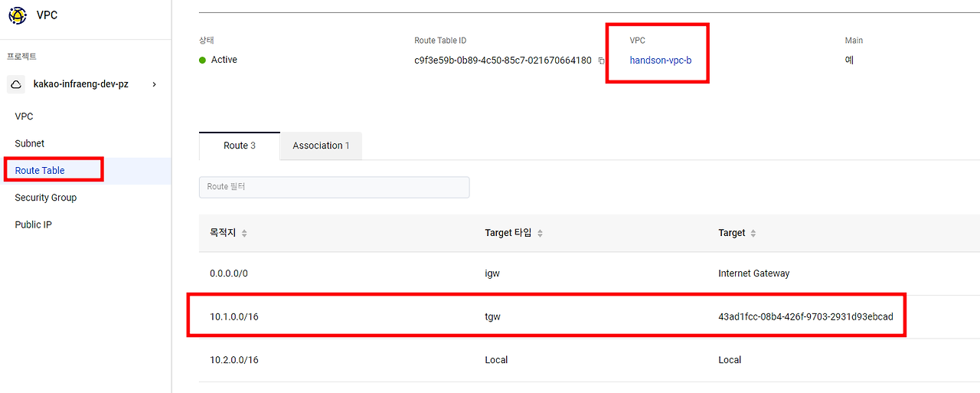Viewport: 980px width, 393px height.
Task: Switch to the Association 1 tab
Action: tap(321, 146)
